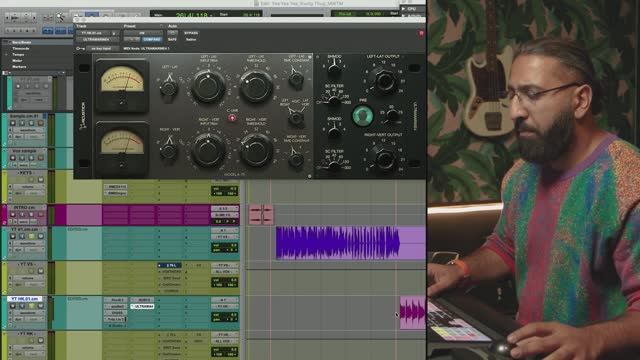Click the Right-Vert Input Trim knob
Viewport: 640px width, 360px height.
pos(208,150)
